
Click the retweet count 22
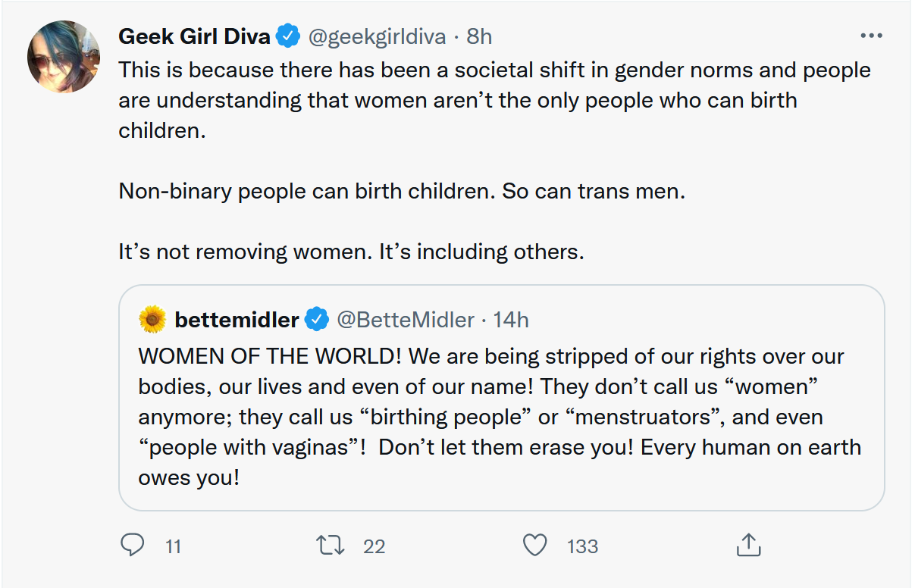click(x=374, y=546)
